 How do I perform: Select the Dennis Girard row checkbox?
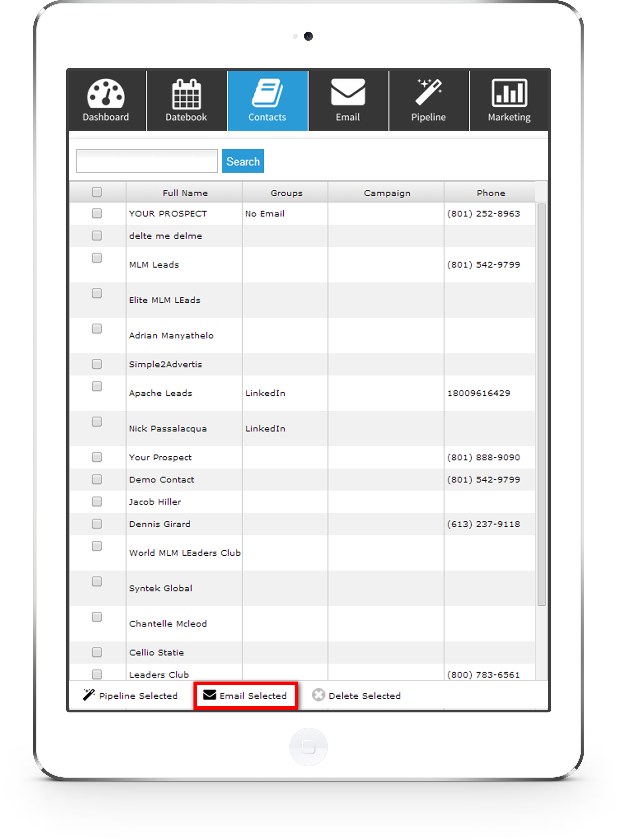[x=97, y=524]
